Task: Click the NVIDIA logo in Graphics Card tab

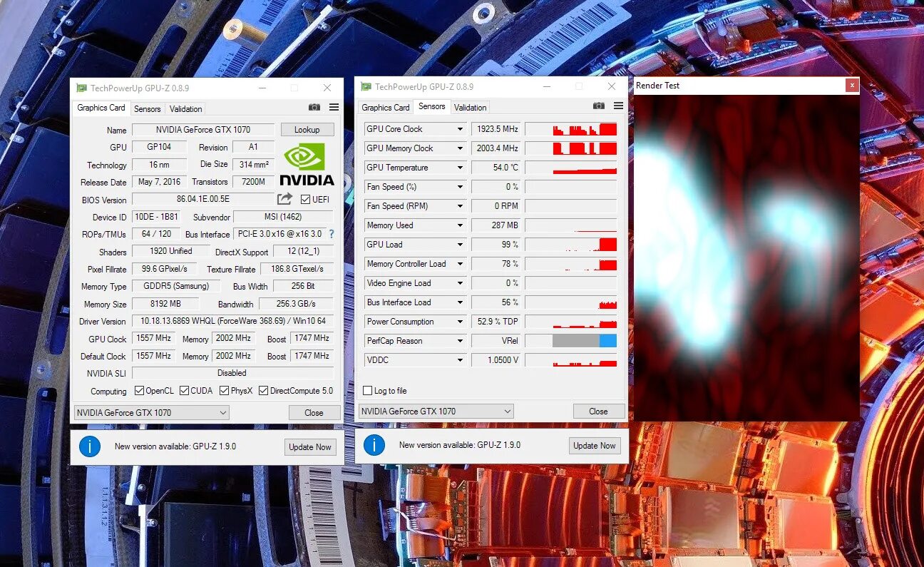Action: coord(307,164)
